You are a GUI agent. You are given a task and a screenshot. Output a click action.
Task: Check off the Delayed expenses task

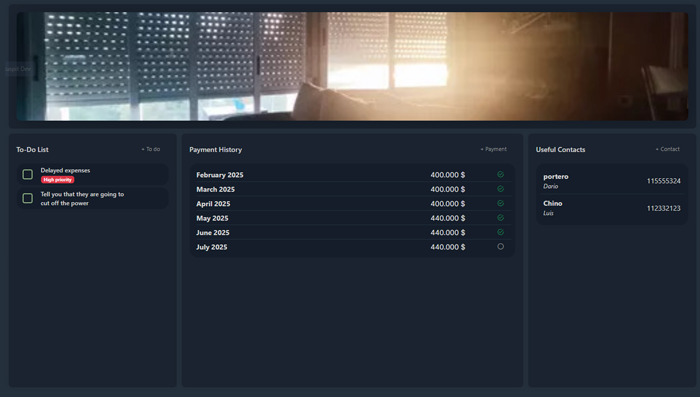[28, 174]
